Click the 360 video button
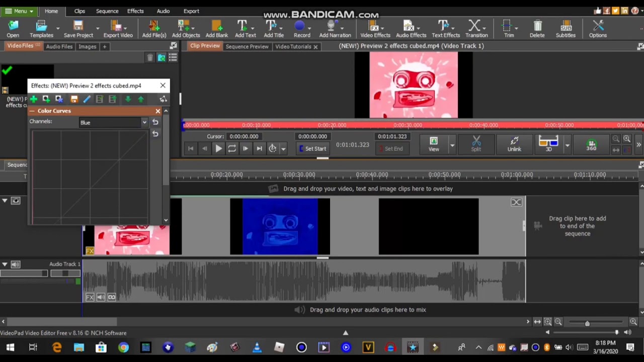 (591, 145)
